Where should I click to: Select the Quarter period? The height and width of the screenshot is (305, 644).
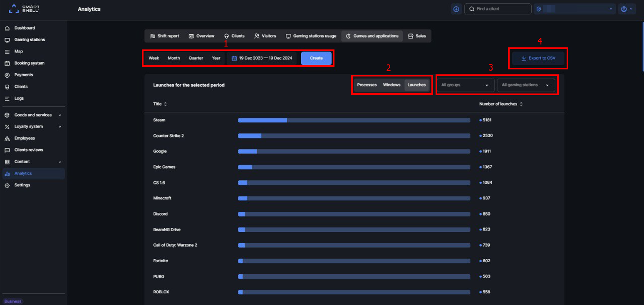point(196,58)
